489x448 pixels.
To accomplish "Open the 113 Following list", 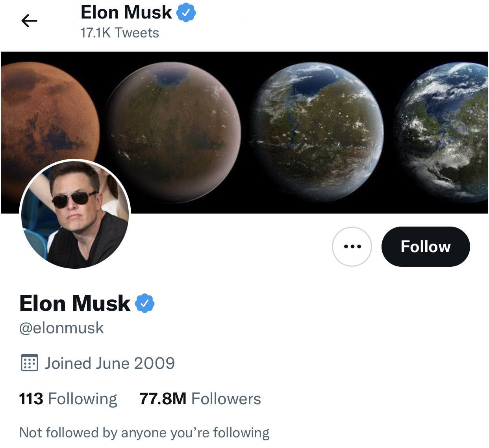I will (68, 399).
